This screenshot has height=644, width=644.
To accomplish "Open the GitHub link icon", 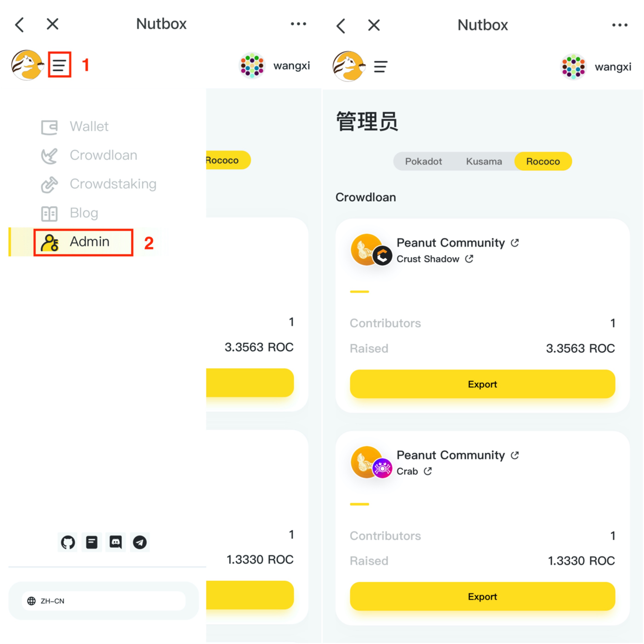I will click(x=68, y=542).
